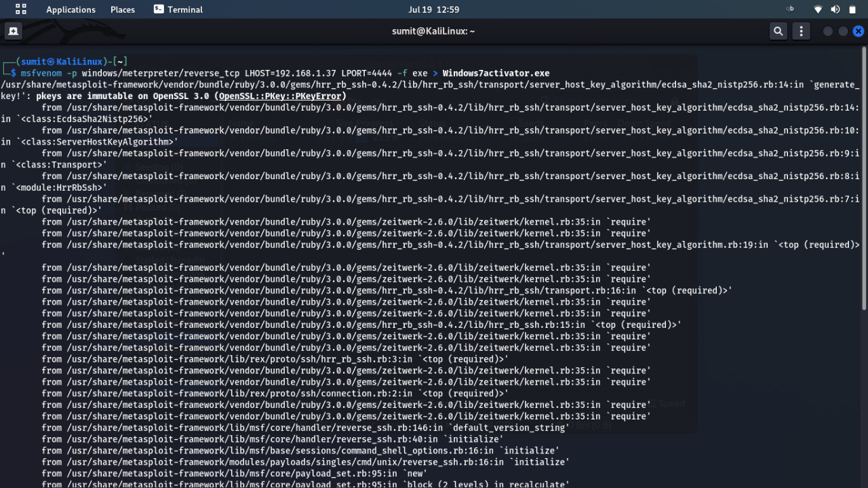Click the windows/meterpreter/reverse_tcp payload text
This screenshot has height=488, width=868.
pyautogui.click(x=161, y=73)
